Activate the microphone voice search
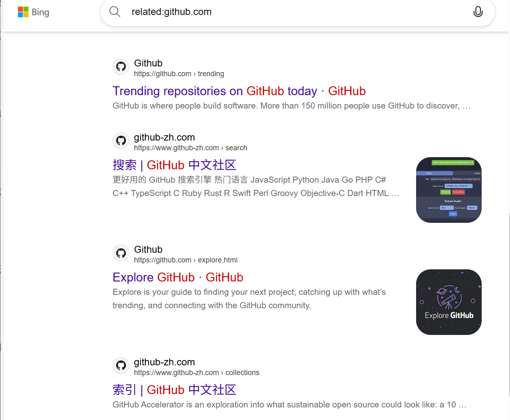Screen dimensions: 510x420 tap(478, 12)
